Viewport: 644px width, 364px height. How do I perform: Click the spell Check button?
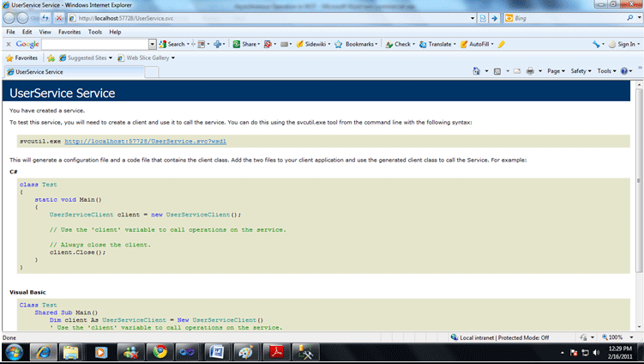tap(399, 44)
